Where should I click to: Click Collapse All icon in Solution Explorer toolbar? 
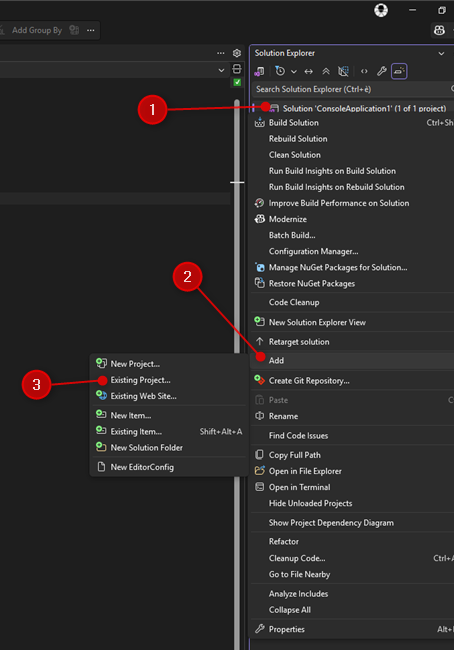pos(326,71)
